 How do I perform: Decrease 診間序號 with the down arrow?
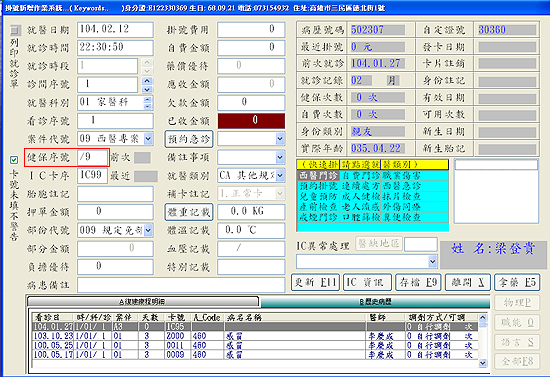pos(147,89)
